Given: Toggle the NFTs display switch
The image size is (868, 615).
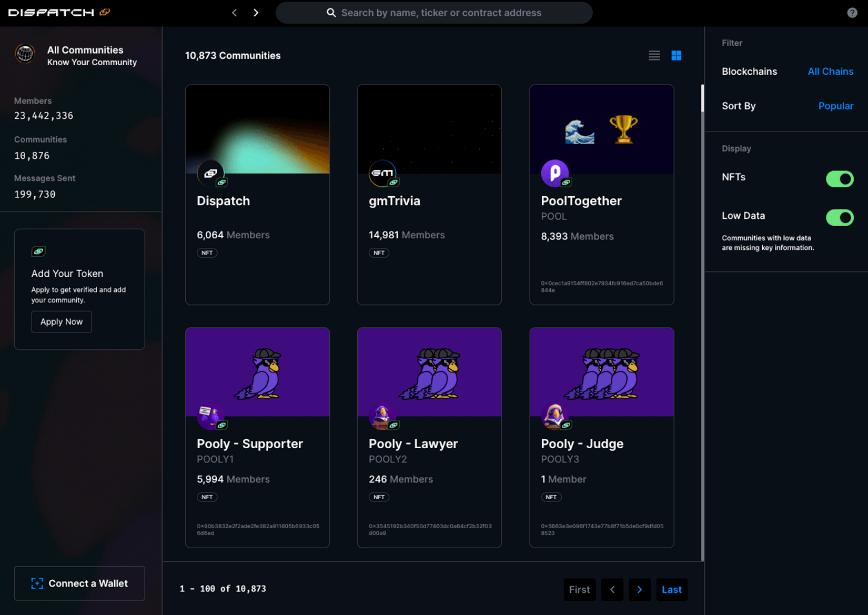Looking at the screenshot, I should 840,179.
